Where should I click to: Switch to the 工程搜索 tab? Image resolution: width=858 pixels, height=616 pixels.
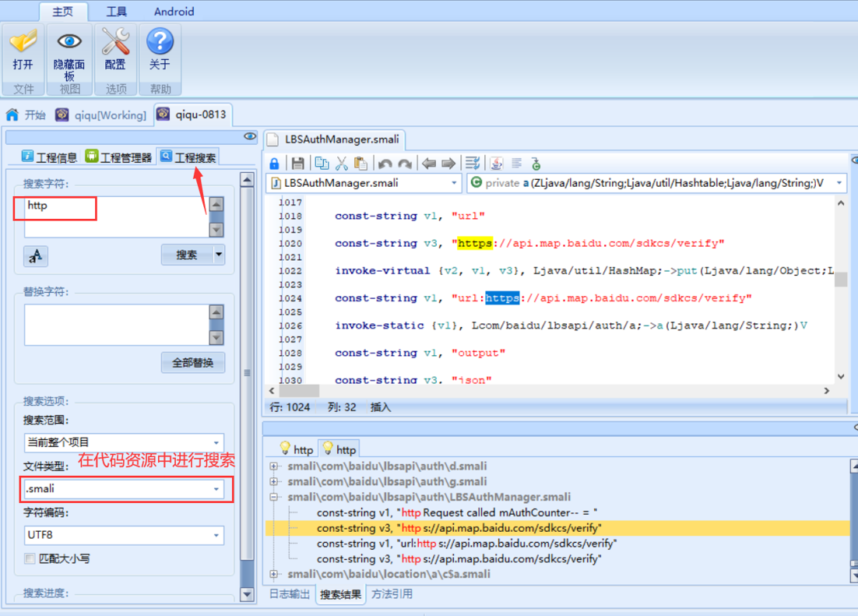click(x=188, y=157)
